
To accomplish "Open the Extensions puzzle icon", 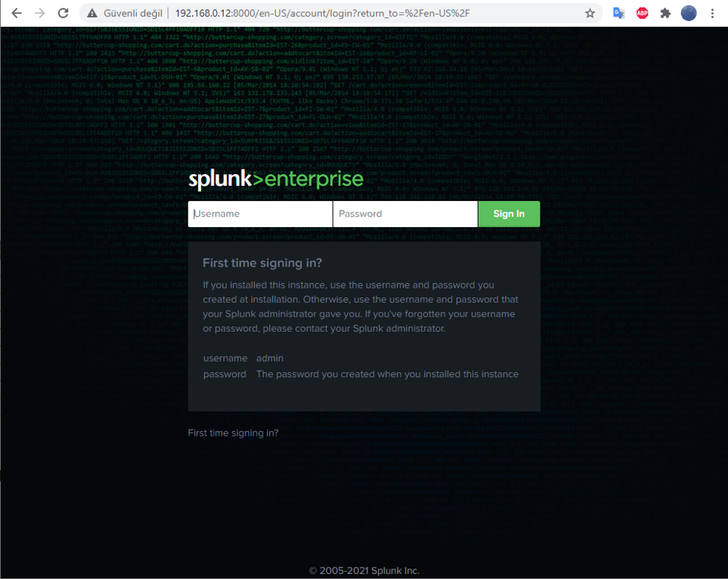I will coord(665,13).
